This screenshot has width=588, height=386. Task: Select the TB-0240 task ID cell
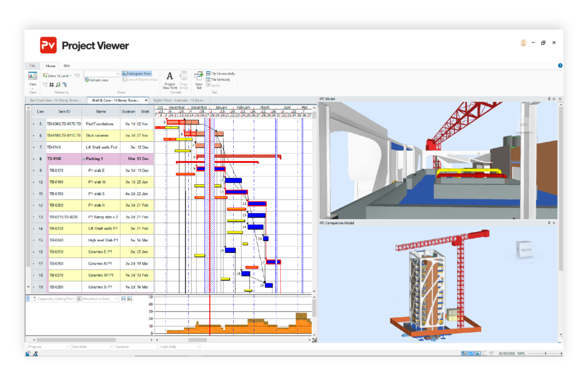coord(64,240)
